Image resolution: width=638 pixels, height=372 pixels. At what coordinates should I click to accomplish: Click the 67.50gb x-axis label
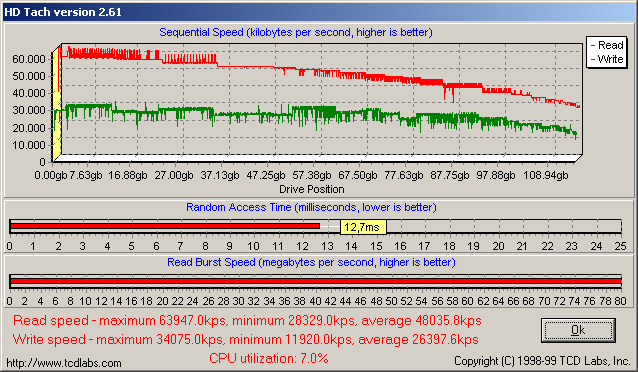point(358,175)
